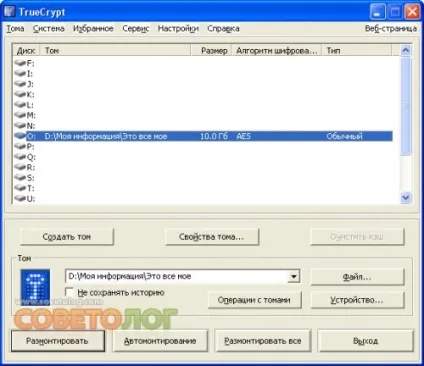This screenshot has width=424, height=366.
Task: Select drive L: icon in list
Action: coord(20,105)
